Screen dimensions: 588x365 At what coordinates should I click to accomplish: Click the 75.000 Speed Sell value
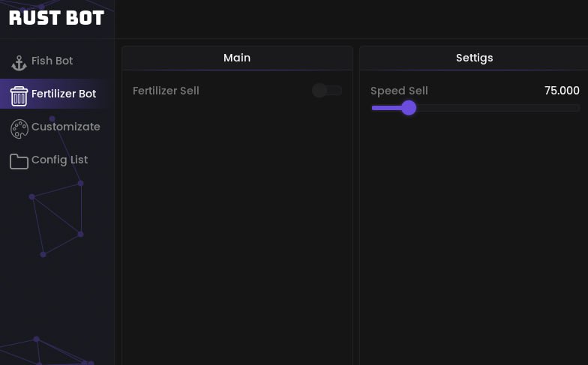562,91
